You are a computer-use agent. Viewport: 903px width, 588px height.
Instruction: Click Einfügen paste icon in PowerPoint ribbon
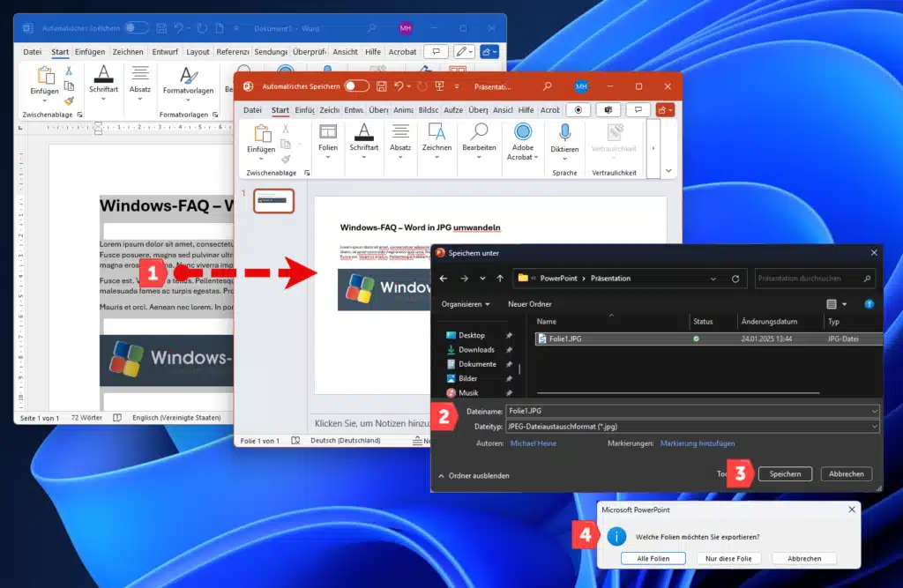(x=262, y=134)
